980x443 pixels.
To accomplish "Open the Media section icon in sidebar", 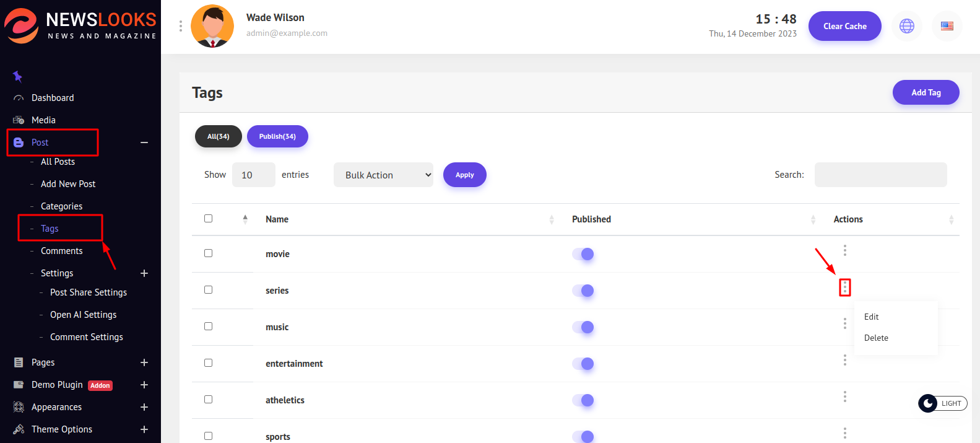I will (x=19, y=120).
